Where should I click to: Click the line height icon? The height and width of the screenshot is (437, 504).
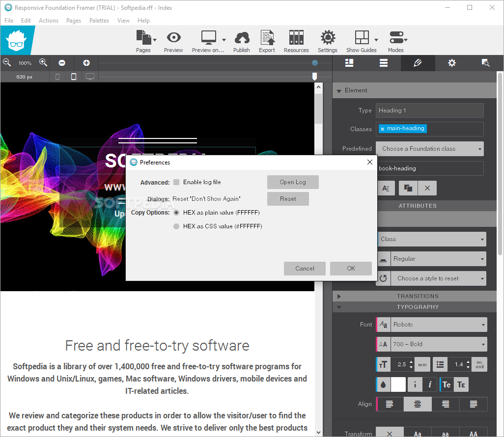pyautogui.click(x=440, y=365)
